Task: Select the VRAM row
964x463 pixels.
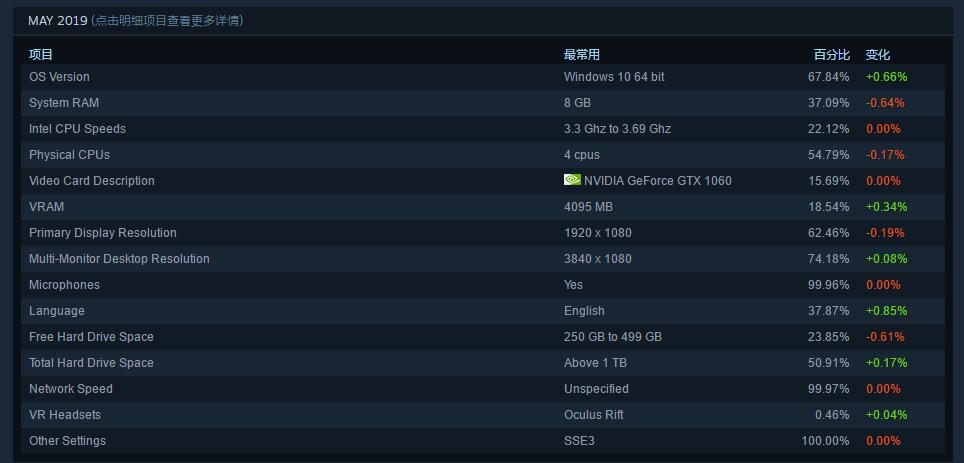Action: point(483,207)
